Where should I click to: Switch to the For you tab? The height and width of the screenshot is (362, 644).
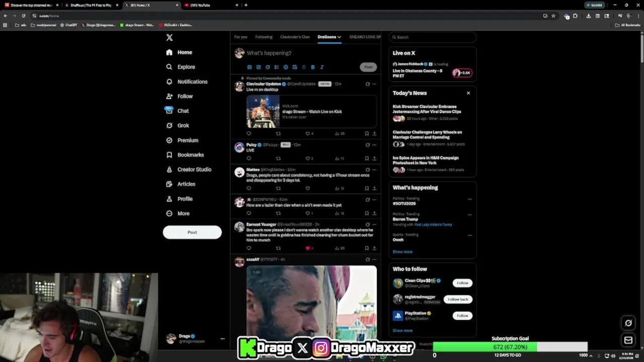pyautogui.click(x=240, y=37)
